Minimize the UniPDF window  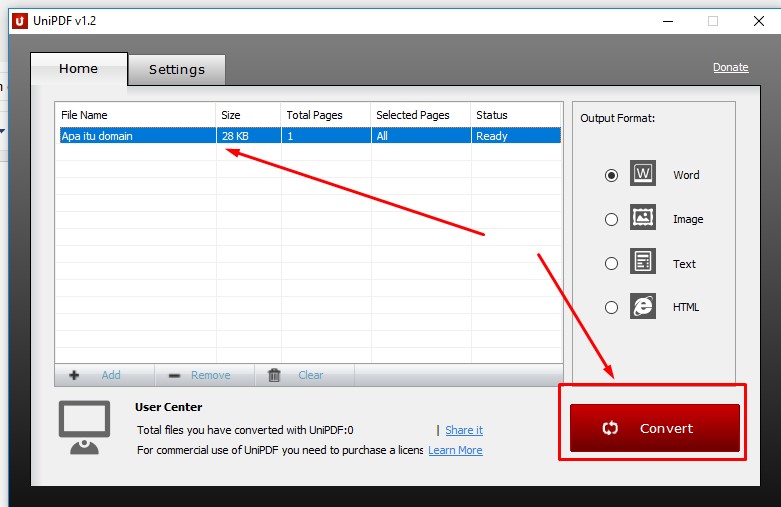(668, 21)
